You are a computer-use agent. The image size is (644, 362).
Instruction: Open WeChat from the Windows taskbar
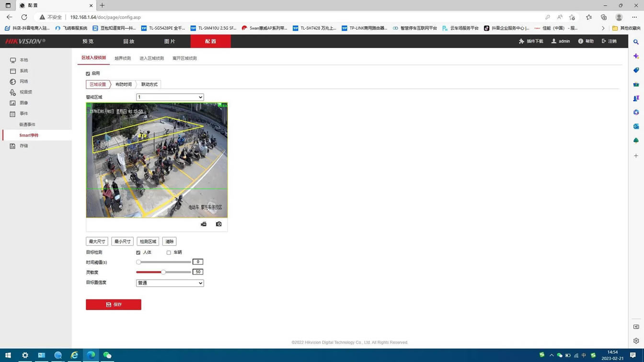click(x=107, y=355)
